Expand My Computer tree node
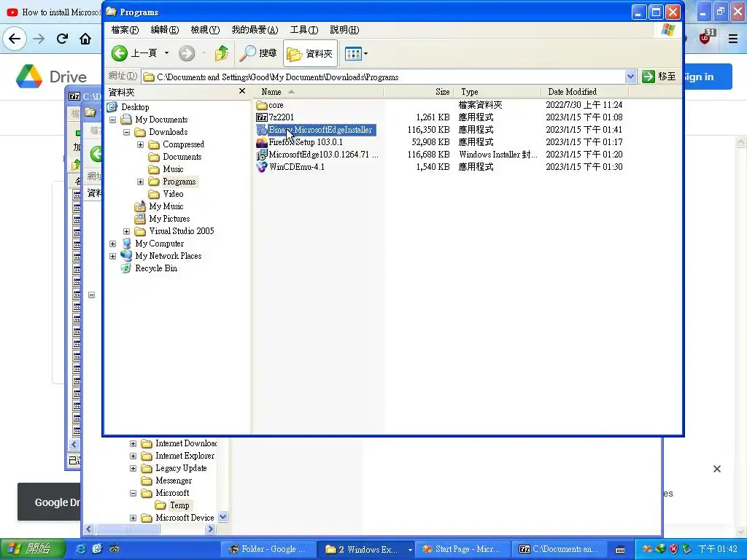747x560 pixels. tap(113, 244)
